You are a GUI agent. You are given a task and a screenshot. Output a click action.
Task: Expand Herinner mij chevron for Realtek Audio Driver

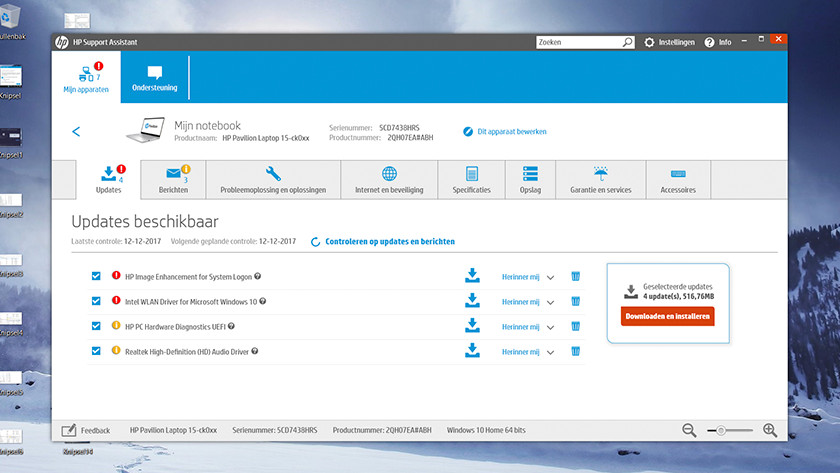(550, 352)
